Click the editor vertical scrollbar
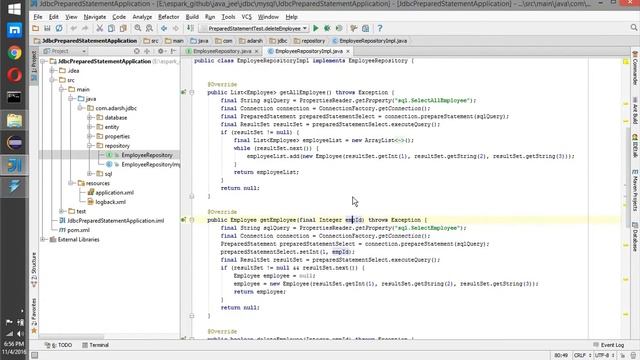 click(628, 178)
